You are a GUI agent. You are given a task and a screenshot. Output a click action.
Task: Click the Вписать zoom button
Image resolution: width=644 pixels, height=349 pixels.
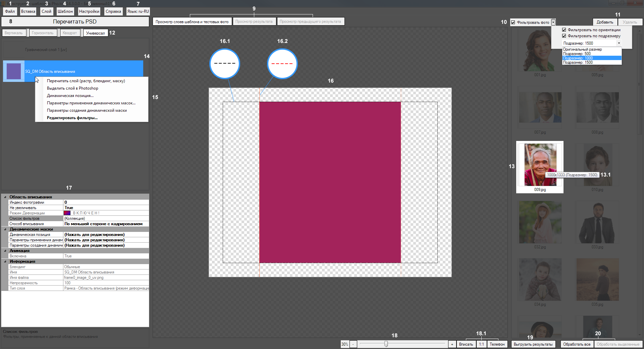[466, 344]
